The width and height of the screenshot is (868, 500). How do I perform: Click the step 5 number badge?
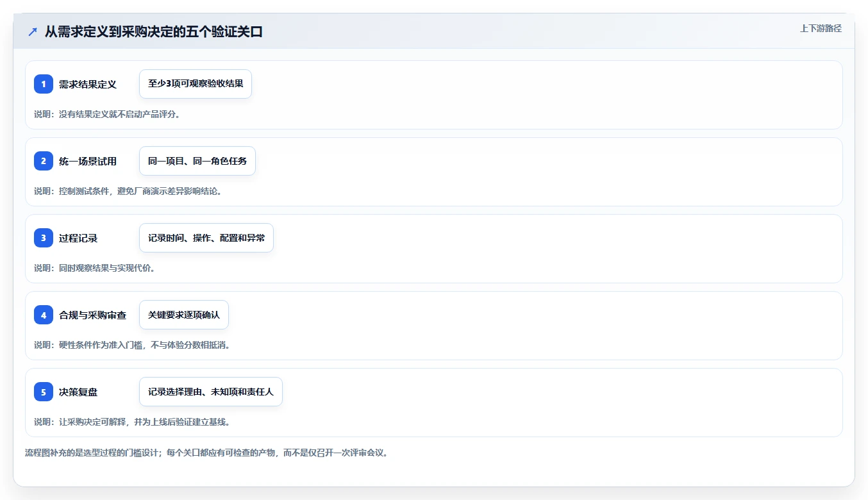pos(44,392)
